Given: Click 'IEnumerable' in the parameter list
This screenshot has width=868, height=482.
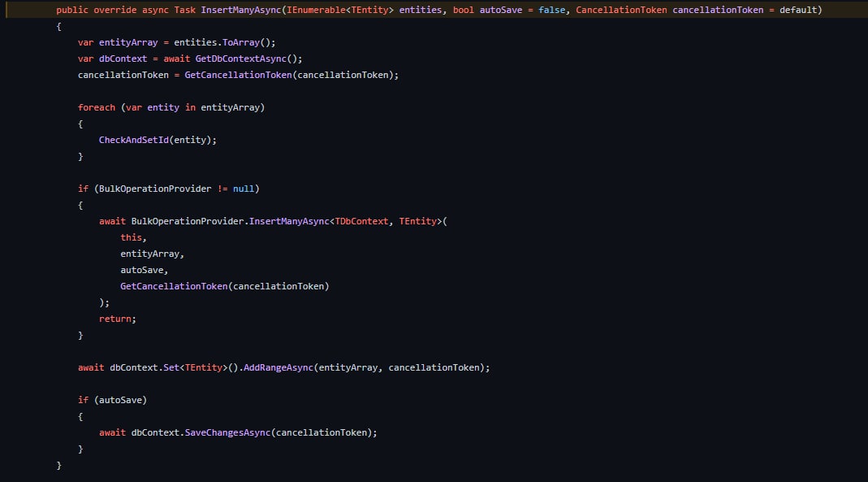Looking at the screenshot, I should point(316,10).
